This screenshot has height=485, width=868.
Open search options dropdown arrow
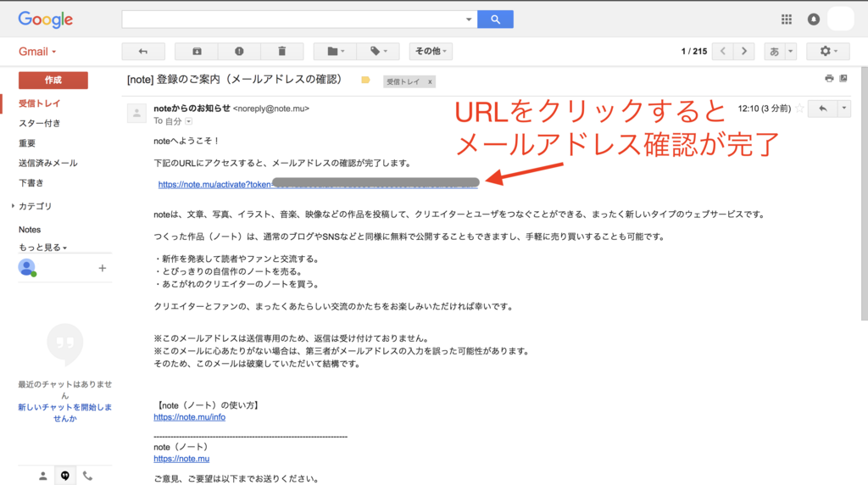468,20
